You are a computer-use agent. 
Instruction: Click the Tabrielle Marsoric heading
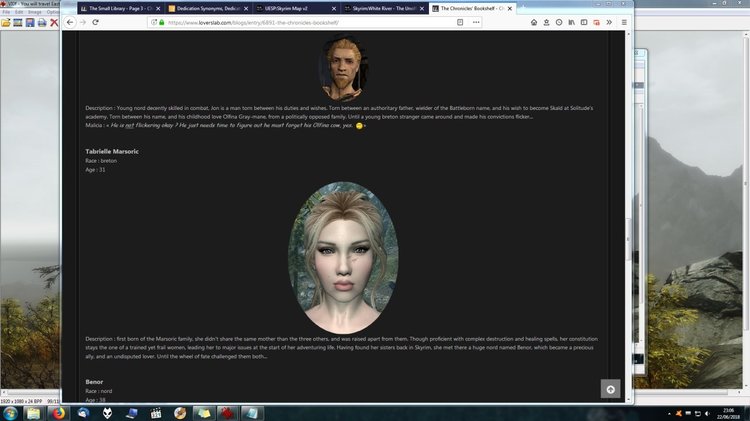click(112, 151)
